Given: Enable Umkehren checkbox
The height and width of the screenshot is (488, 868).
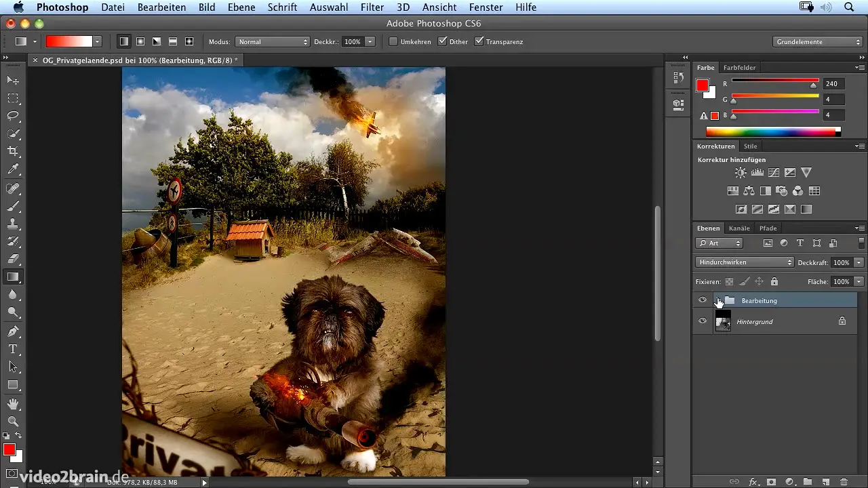Looking at the screenshot, I should [x=393, y=41].
